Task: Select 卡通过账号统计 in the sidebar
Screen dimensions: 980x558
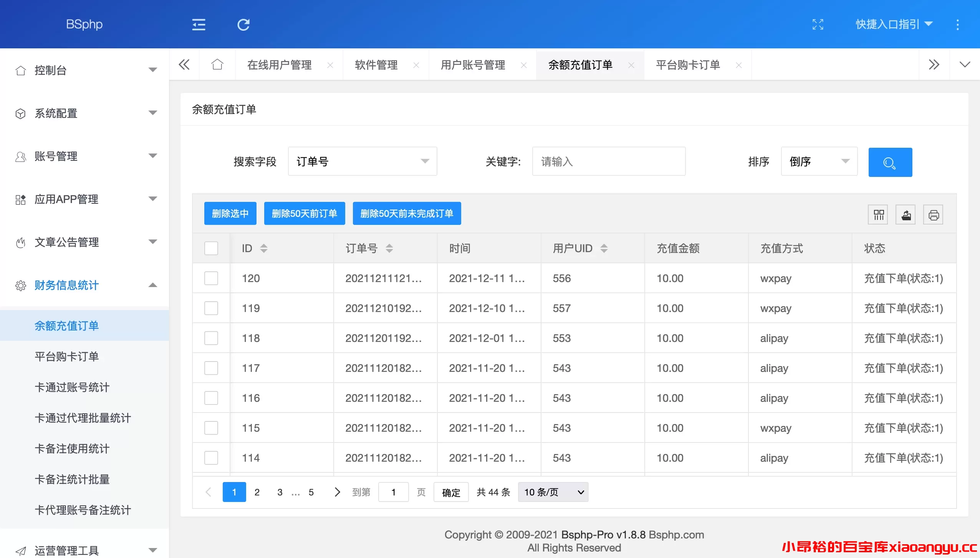Action: click(x=72, y=387)
